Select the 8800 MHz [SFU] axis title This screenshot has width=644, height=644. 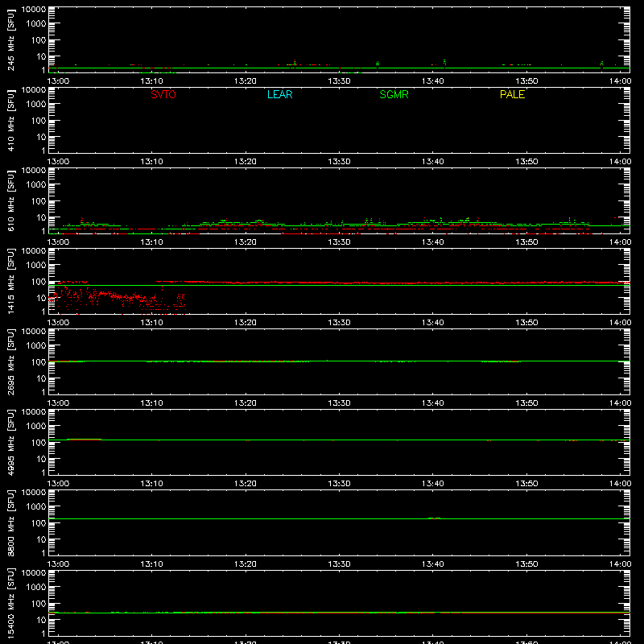[x=10, y=523]
